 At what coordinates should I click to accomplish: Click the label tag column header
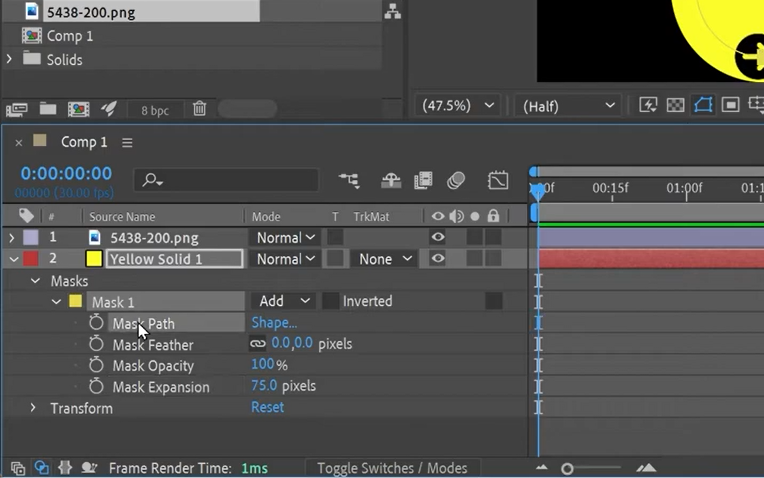click(26, 216)
